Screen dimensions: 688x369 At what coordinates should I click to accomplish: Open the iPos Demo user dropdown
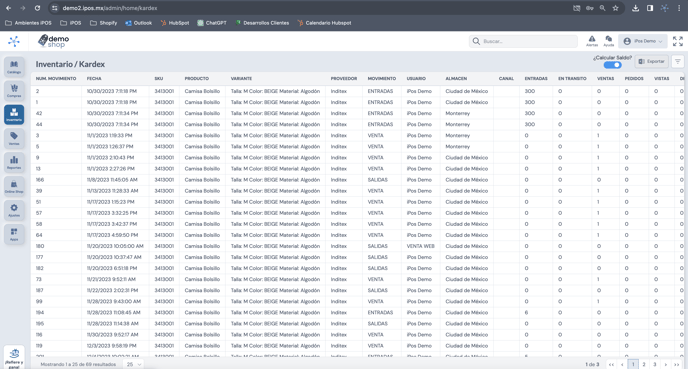[643, 41]
